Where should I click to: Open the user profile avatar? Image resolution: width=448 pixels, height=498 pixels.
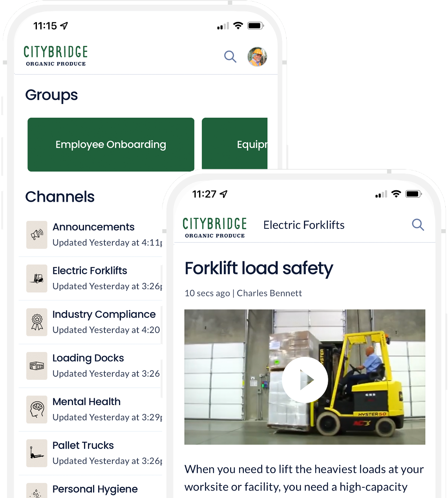point(257,57)
